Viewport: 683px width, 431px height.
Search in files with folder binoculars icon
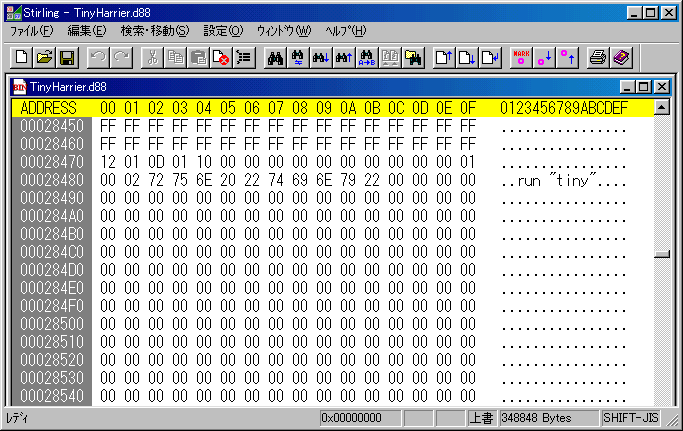413,58
